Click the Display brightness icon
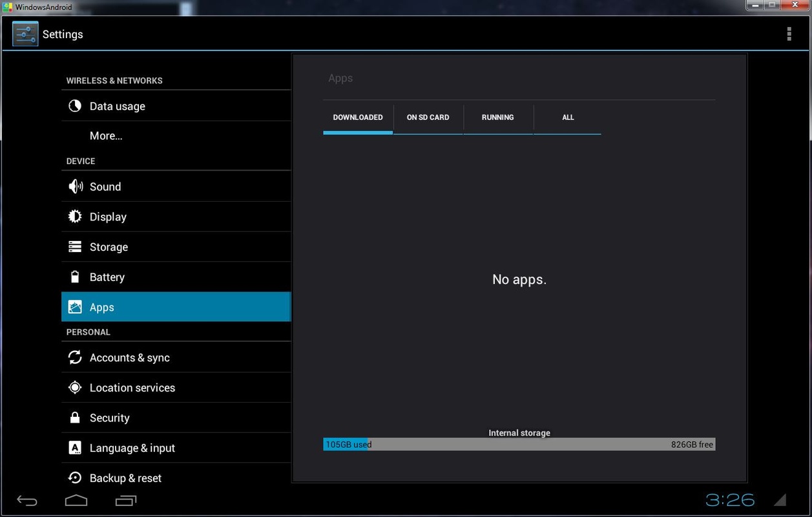 tap(75, 216)
